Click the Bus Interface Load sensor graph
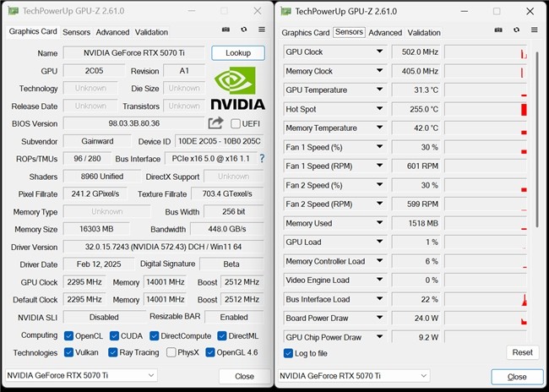 (486, 299)
